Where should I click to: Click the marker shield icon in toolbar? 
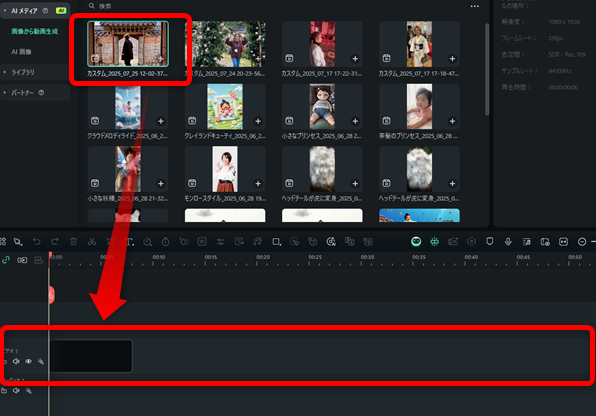click(490, 241)
